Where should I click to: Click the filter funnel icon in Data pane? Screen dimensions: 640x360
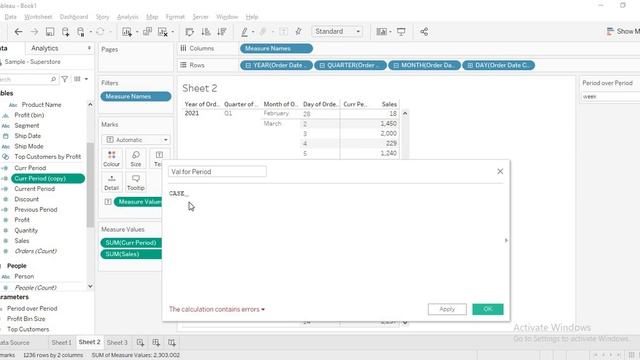point(65,79)
